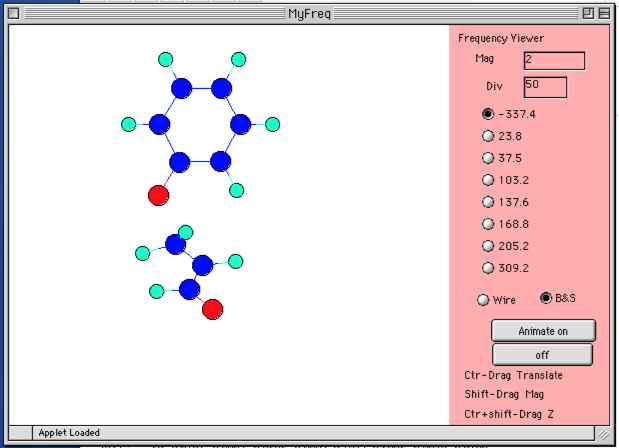
Task: Select the -337.4 frequency radio button
Action: [x=488, y=114]
